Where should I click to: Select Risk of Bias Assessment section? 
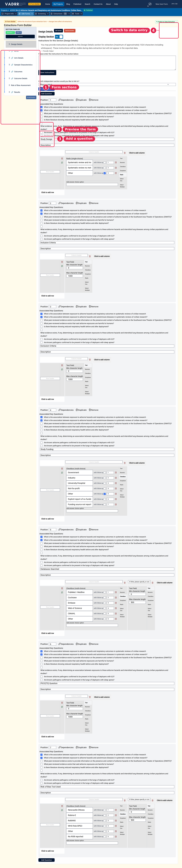tap(21, 85)
